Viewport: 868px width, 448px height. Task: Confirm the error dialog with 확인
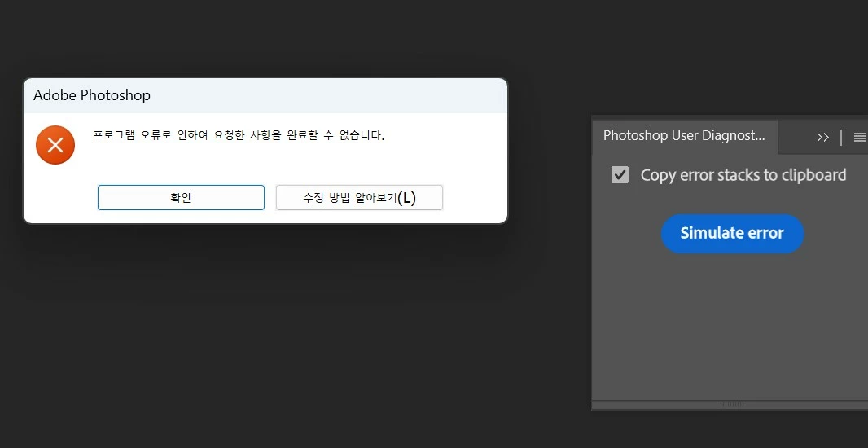181,198
